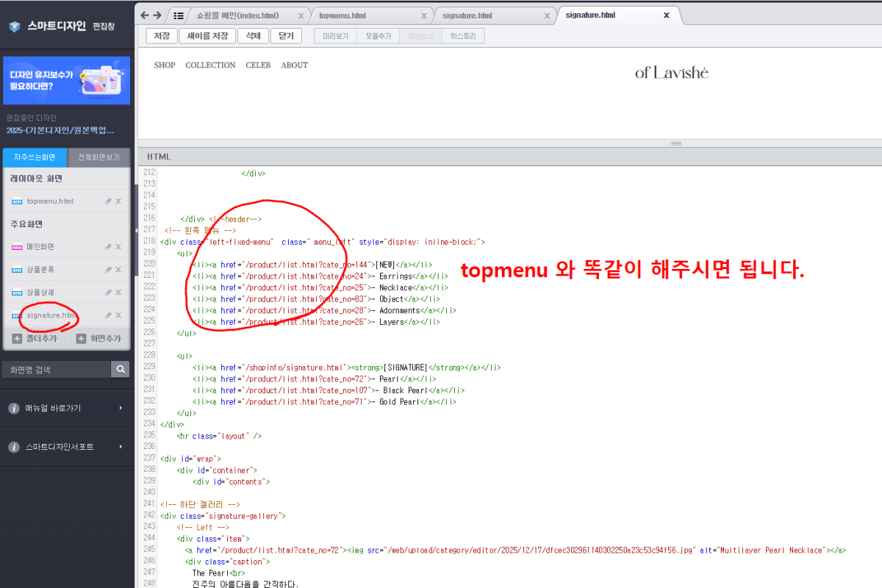Click the 저장 button
The height and width of the screenshot is (588, 882).
click(162, 36)
